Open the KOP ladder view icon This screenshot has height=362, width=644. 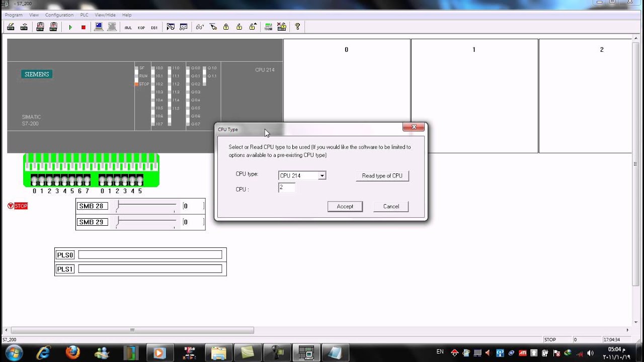coord(141,28)
